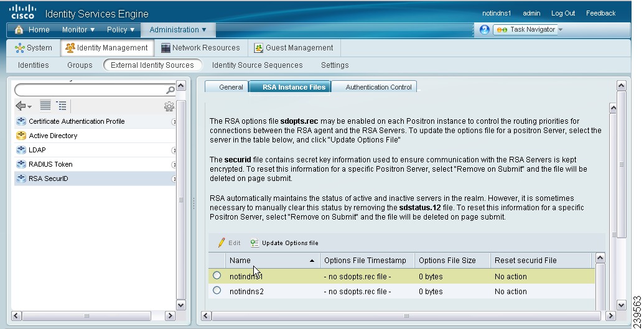Screen dimensions: 644x329
Task: Click the Network Resources icon
Action: (166, 48)
